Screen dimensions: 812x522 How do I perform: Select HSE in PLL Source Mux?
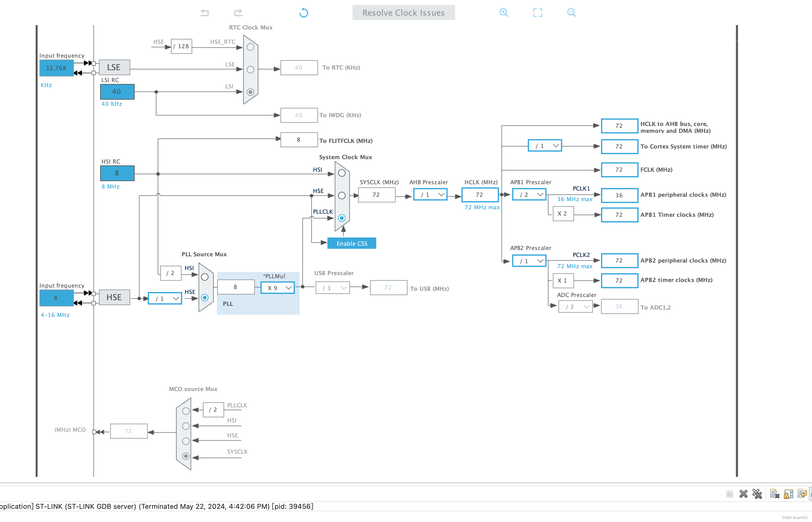[204, 298]
